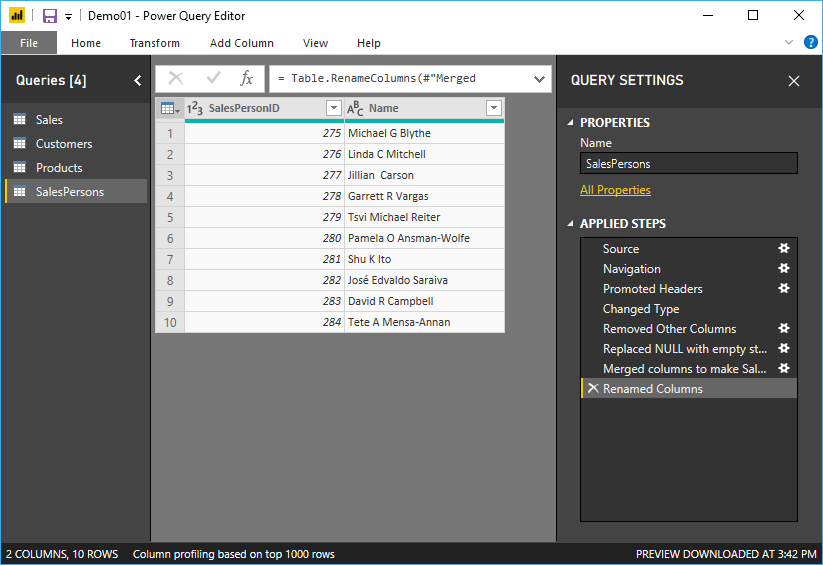This screenshot has height=565, width=823.
Task: Click the Sales table icon
Action: tap(19, 119)
